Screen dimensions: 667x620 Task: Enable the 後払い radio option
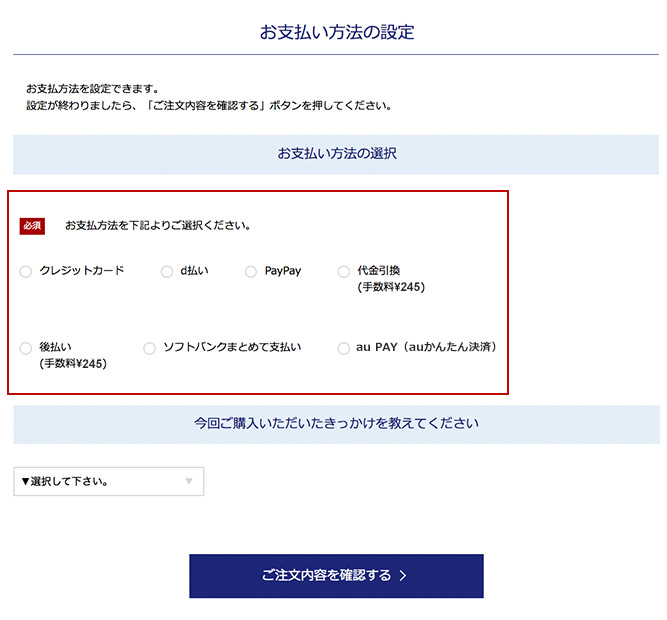(26, 349)
